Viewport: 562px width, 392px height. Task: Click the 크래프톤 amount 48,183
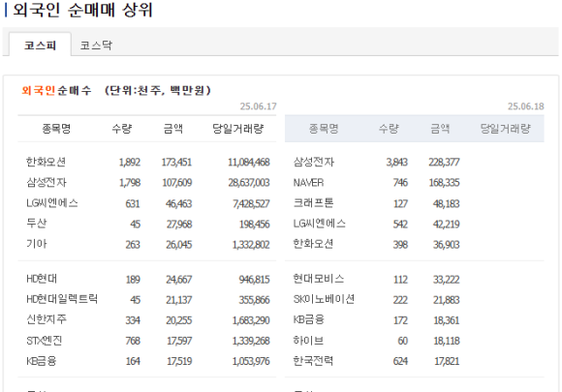(447, 203)
